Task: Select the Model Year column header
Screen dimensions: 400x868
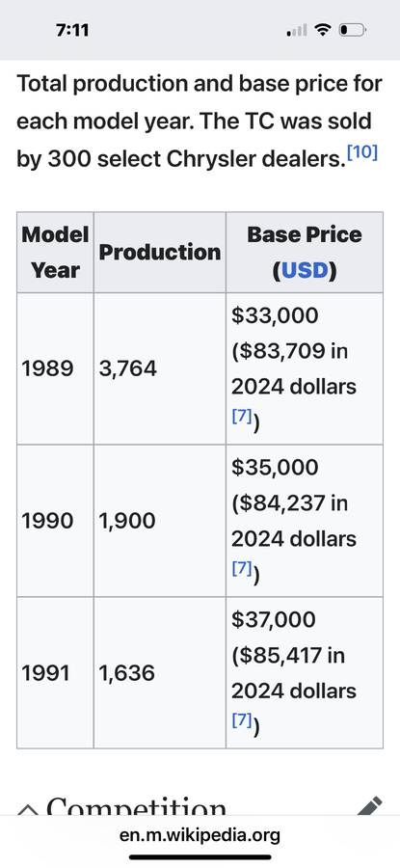Action: (55, 253)
